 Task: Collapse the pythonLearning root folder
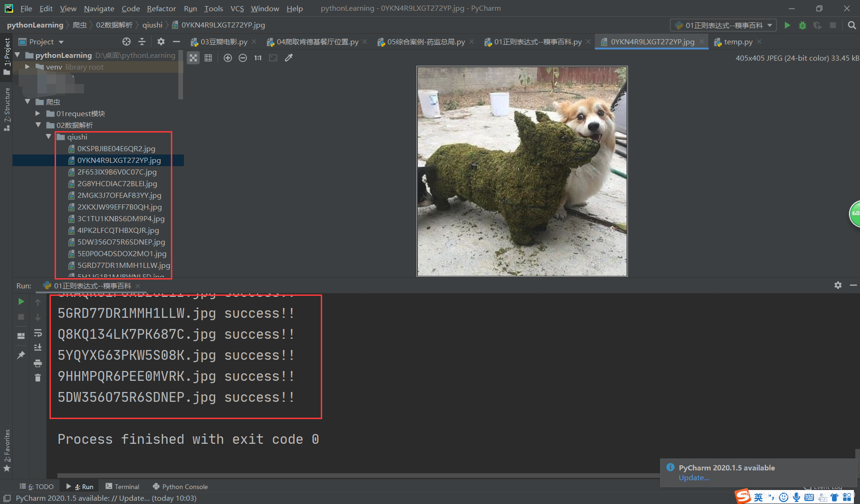(x=17, y=55)
